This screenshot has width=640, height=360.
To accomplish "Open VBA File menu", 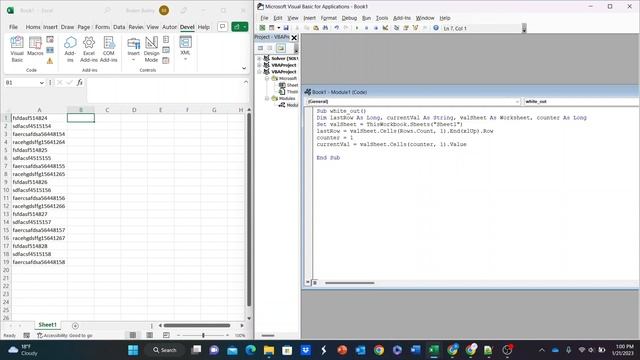I will tap(264, 18).
